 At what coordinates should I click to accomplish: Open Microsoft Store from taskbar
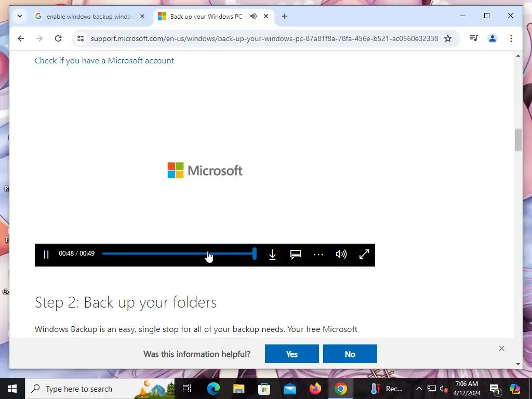(x=264, y=389)
